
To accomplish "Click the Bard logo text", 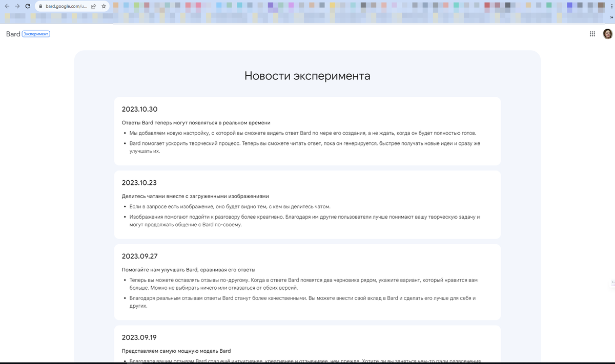I will click(x=13, y=34).
